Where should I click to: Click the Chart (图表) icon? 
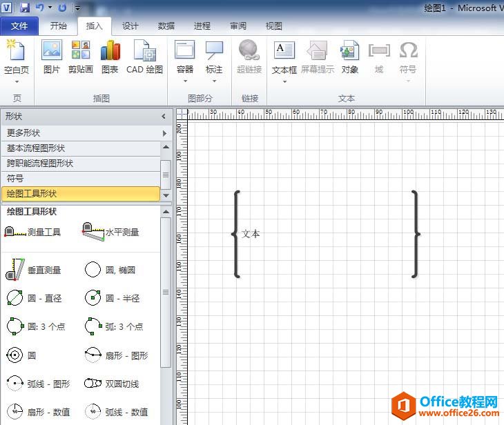pos(110,56)
